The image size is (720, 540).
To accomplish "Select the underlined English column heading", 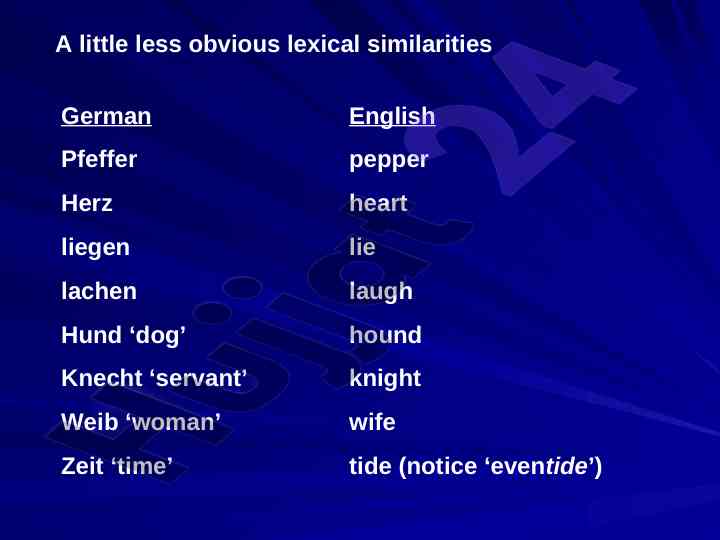I will click(392, 116).
